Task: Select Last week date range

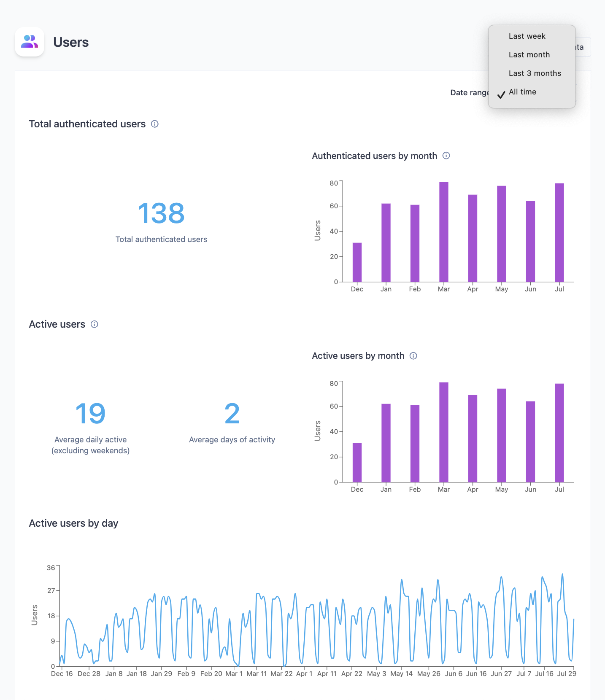Action: (x=532, y=36)
